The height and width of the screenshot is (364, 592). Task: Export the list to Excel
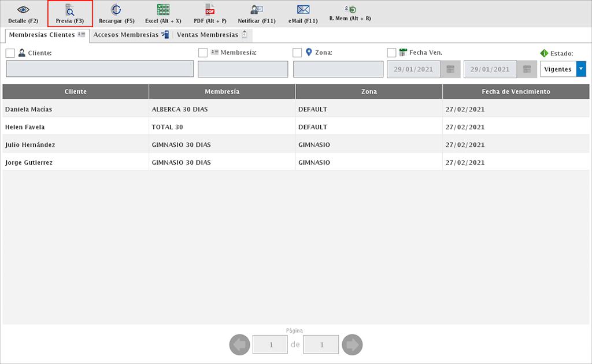(x=163, y=10)
